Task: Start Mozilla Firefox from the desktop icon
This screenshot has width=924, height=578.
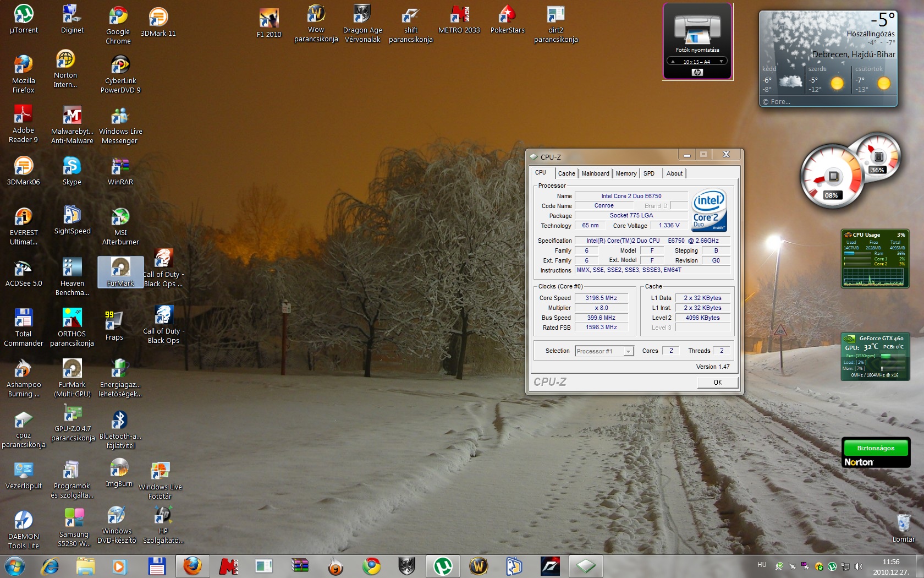Action: tap(23, 74)
